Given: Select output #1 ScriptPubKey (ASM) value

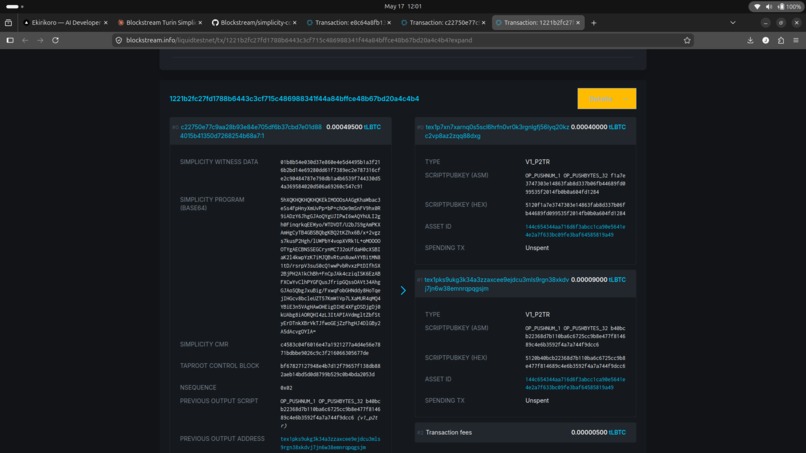Looking at the screenshot, I should click(x=575, y=336).
